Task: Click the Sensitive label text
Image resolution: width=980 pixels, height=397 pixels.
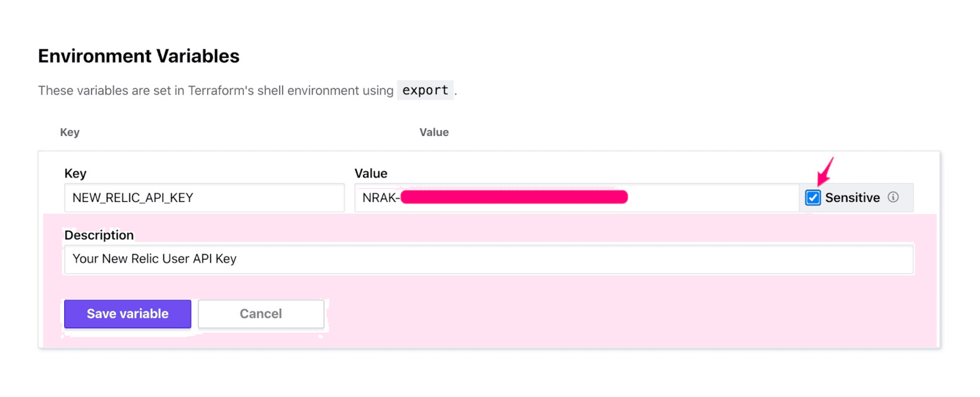Action: pyautogui.click(x=852, y=198)
